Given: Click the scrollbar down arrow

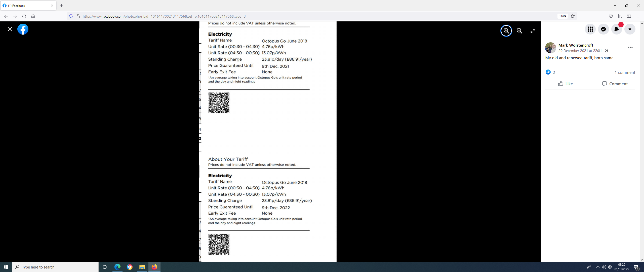Looking at the screenshot, I should pos(642,260).
